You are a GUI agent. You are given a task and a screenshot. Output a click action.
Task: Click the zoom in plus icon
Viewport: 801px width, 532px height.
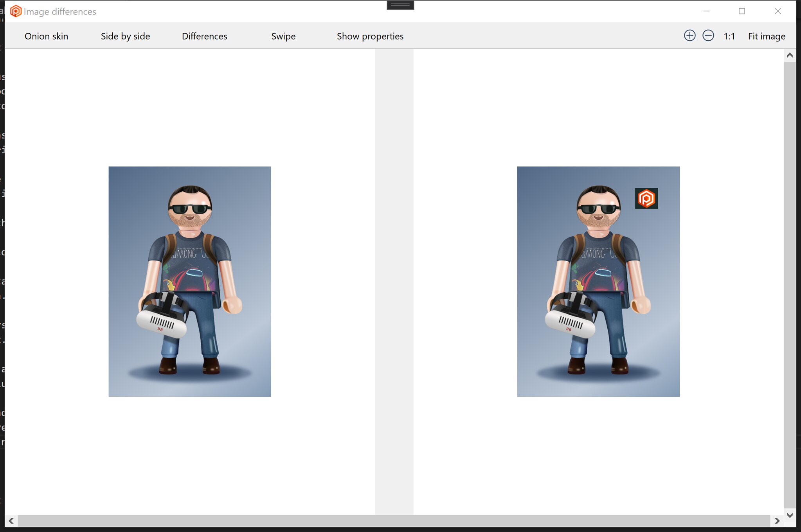point(689,36)
